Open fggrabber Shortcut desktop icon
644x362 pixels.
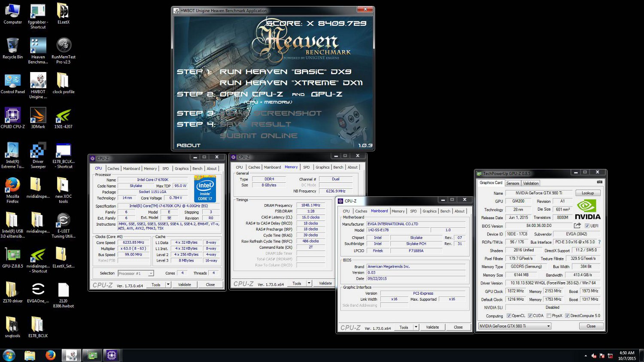point(38,16)
